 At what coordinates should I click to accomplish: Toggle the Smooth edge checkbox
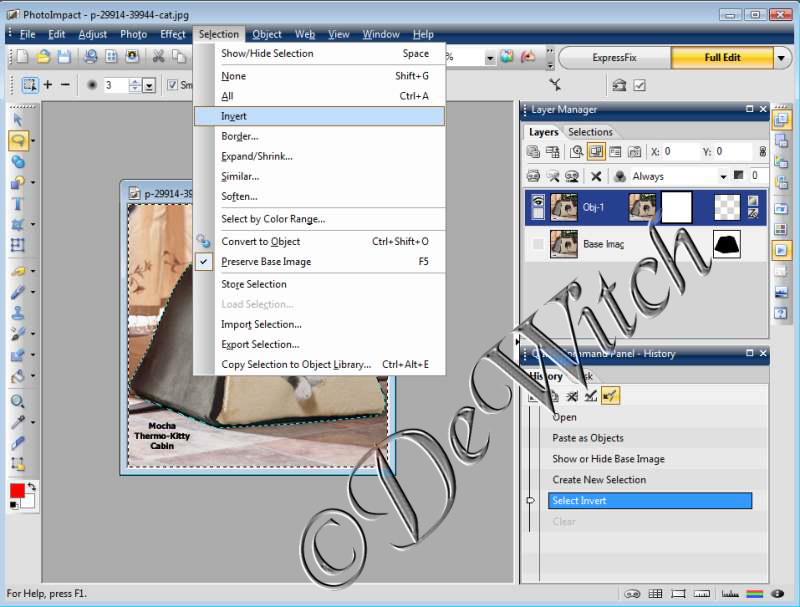click(173, 85)
